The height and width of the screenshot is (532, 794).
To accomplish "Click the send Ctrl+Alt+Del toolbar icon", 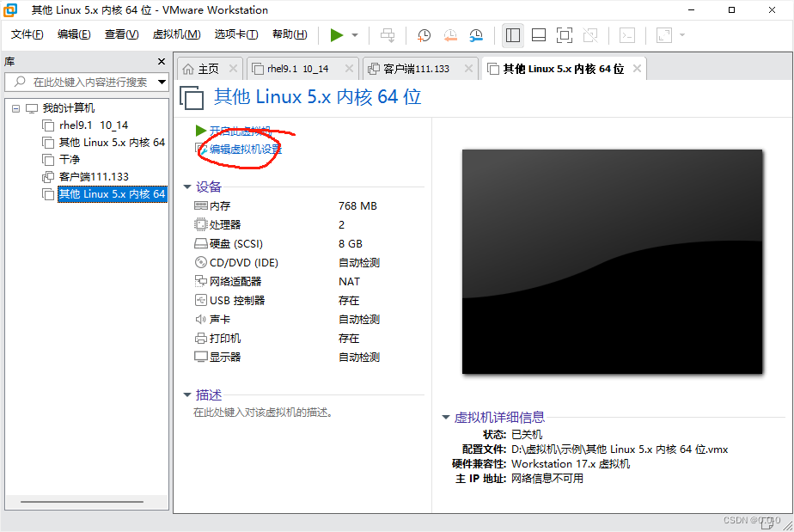I will pos(388,35).
